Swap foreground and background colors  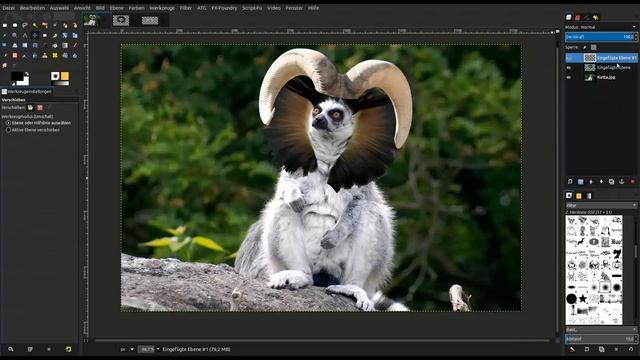tap(27, 74)
